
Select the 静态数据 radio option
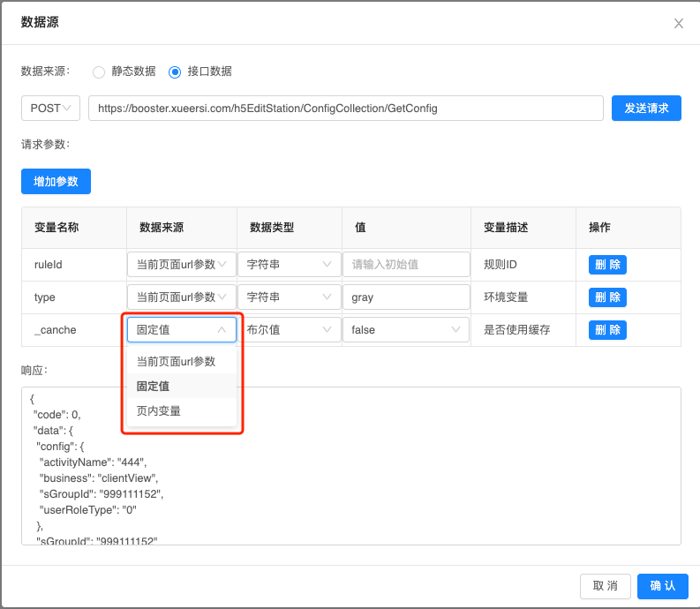pyautogui.click(x=99, y=71)
